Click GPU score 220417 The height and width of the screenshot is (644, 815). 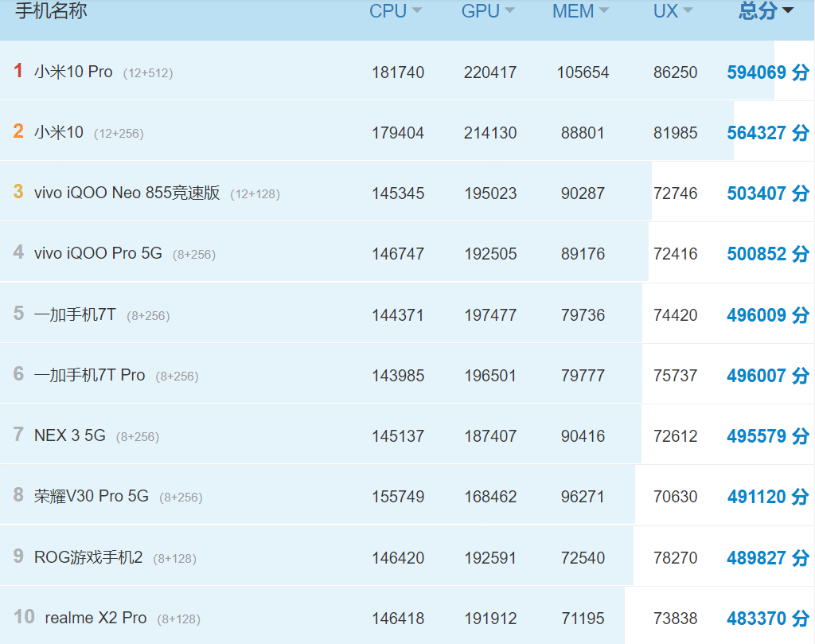(490, 72)
